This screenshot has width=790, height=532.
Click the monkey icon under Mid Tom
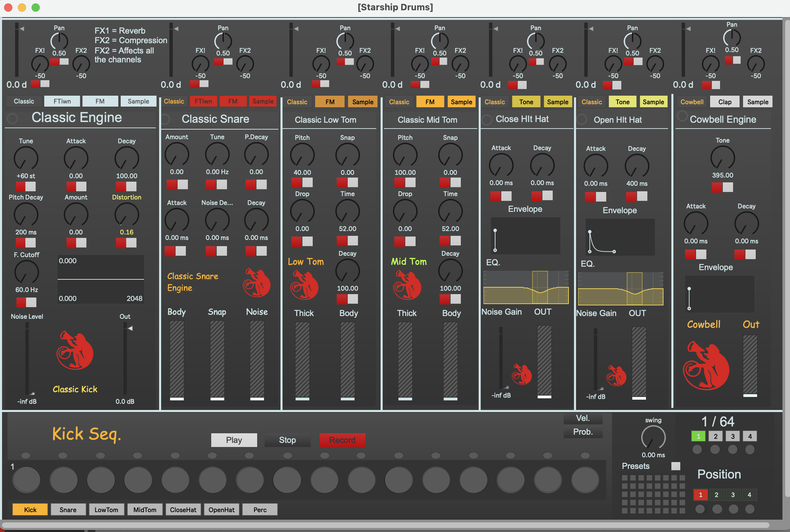pos(407,286)
